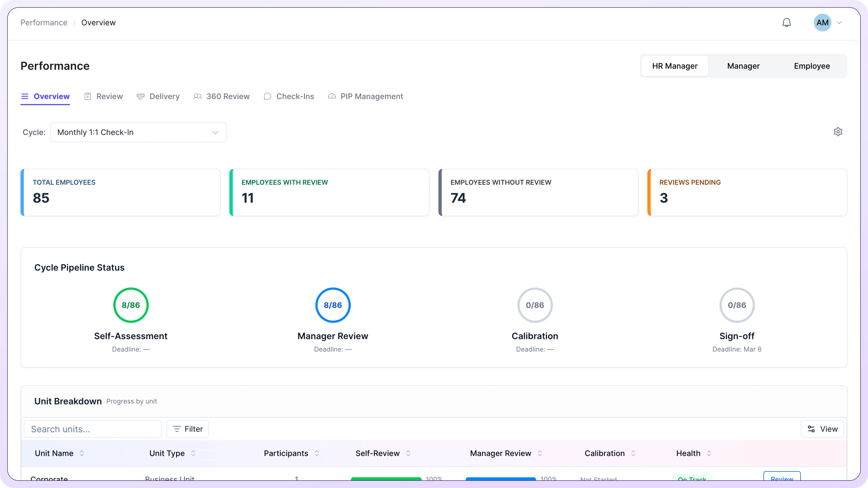The height and width of the screenshot is (488, 868).
Task: Open the cycle settings gear icon
Action: click(838, 132)
